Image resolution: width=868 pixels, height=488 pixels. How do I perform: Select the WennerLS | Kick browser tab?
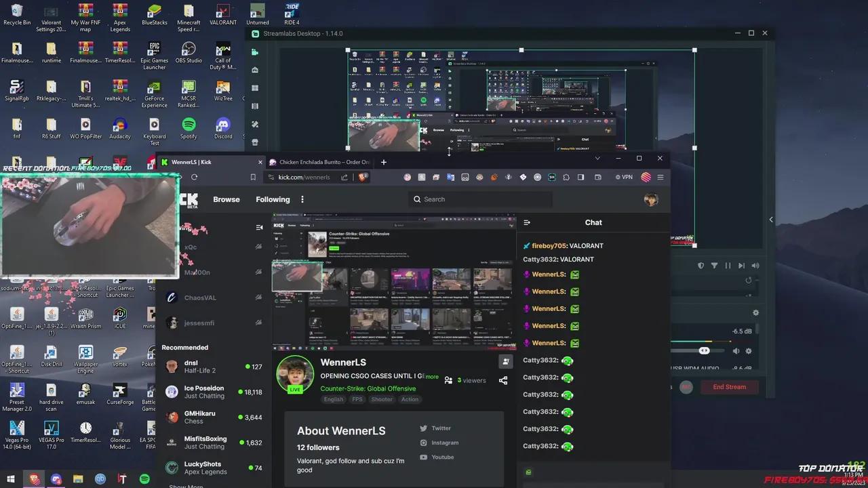(x=210, y=162)
